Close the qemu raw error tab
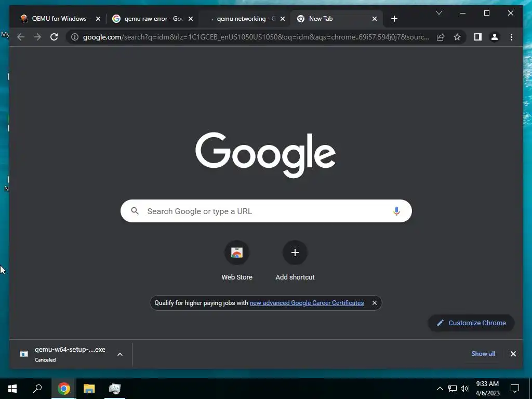Image resolution: width=532 pixels, height=399 pixels. [x=191, y=19]
